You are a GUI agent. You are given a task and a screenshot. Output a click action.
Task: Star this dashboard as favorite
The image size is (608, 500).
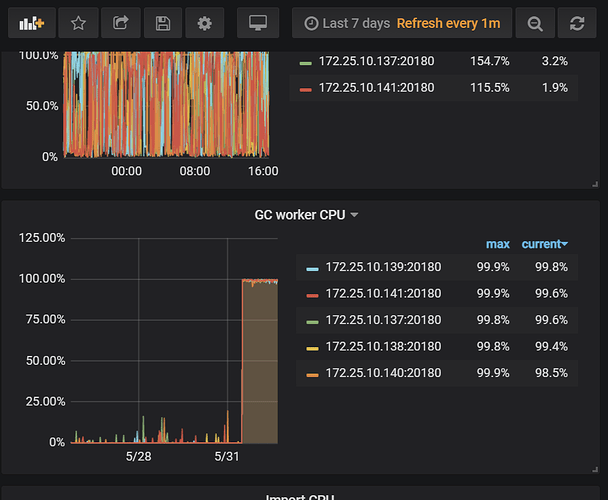[x=78, y=22]
